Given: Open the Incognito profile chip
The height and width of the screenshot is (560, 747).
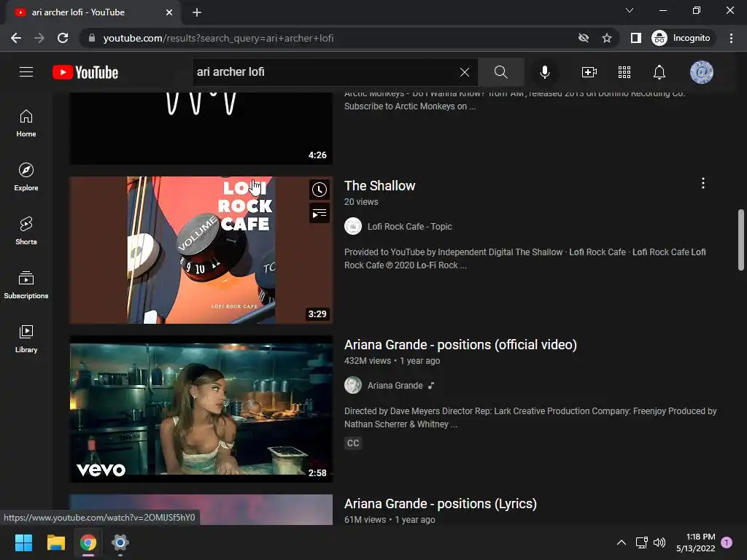Looking at the screenshot, I should pyautogui.click(x=681, y=38).
